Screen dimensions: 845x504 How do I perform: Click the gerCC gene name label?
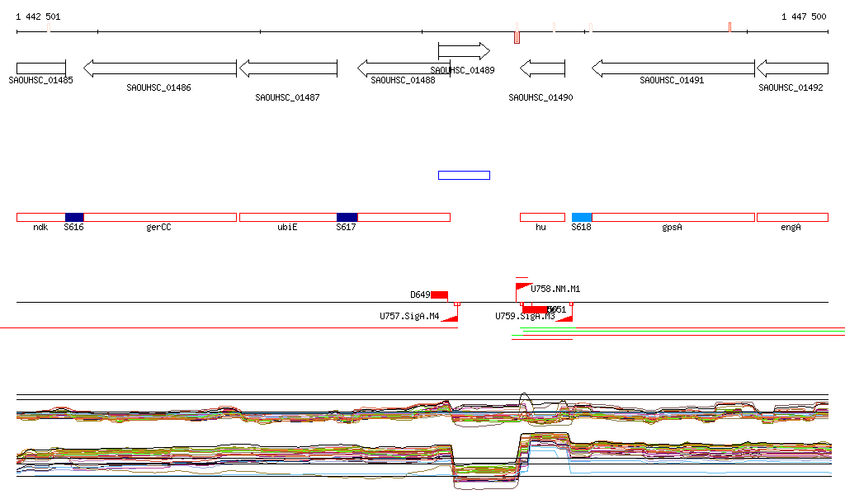coord(158,227)
